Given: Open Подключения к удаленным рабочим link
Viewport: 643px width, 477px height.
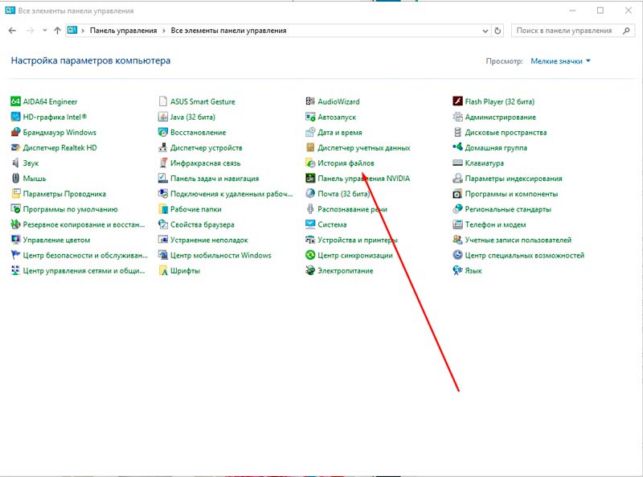Looking at the screenshot, I should (x=231, y=194).
